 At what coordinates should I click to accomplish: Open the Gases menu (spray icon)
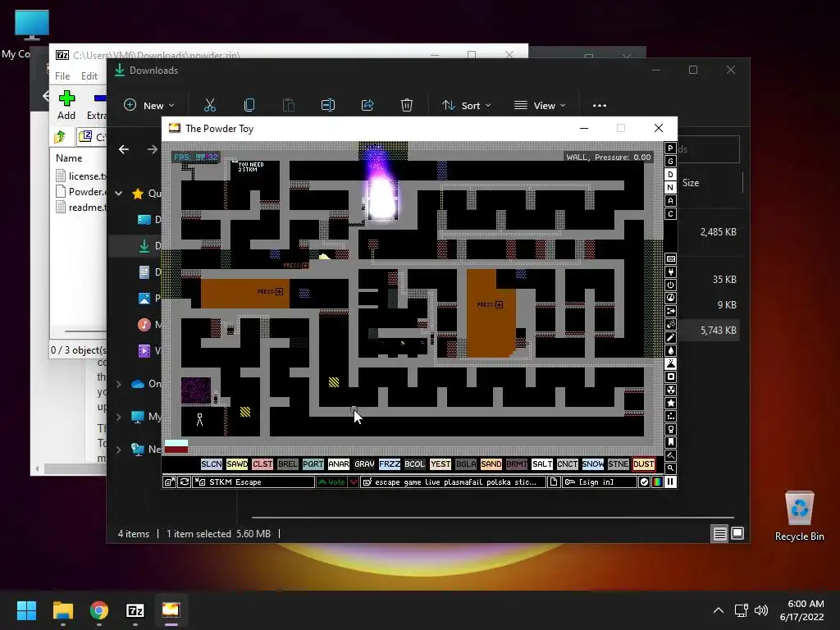tap(670, 337)
